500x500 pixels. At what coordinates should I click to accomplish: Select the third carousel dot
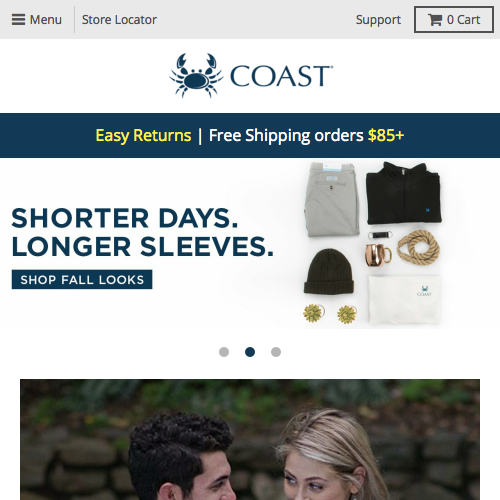pyautogui.click(x=276, y=352)
